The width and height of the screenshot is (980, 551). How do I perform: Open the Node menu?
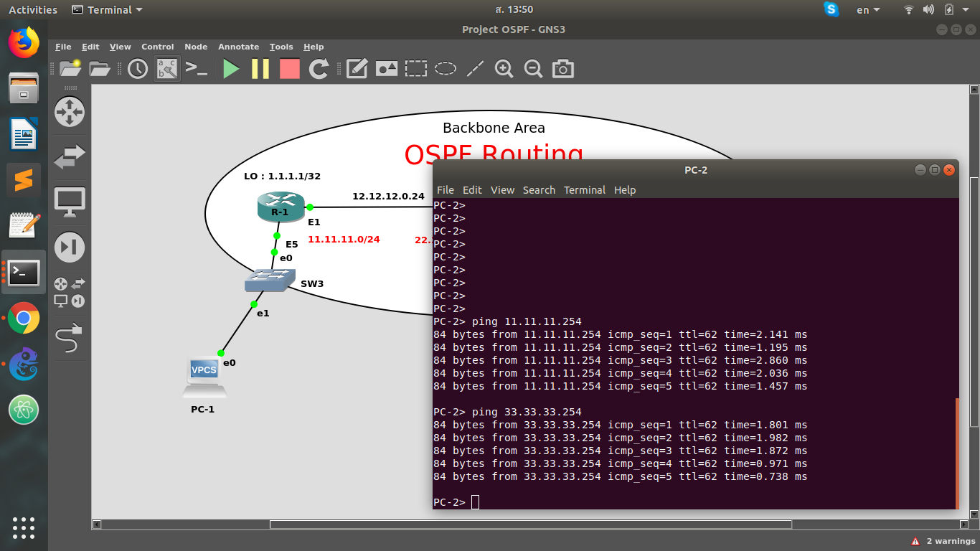pyautogui.click(x=196, y=47)
